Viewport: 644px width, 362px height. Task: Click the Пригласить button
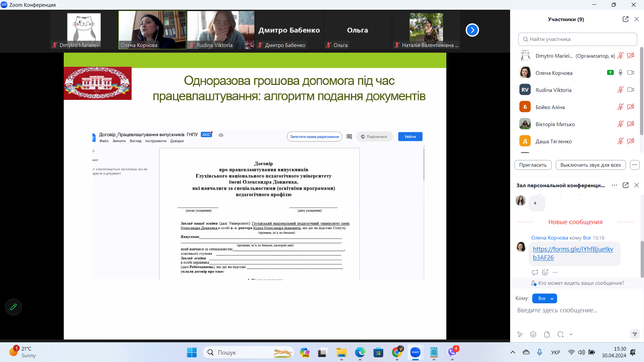click(533, 165)
